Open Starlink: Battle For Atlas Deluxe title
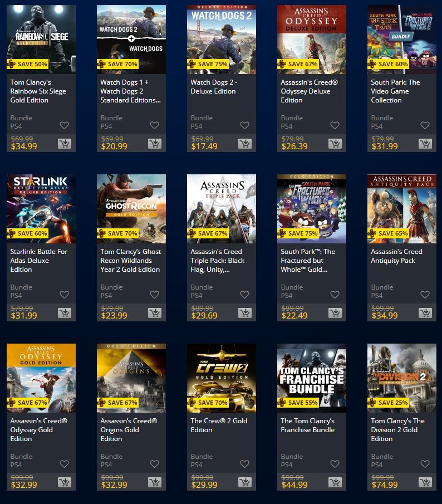This screenshot has width=442, height=504. (39, 261)
